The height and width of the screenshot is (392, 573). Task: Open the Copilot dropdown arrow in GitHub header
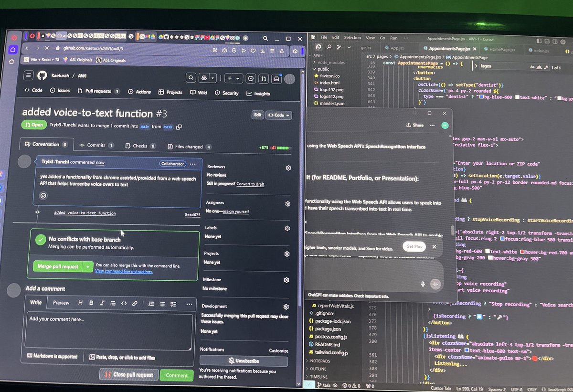click(x=213, y=78)
